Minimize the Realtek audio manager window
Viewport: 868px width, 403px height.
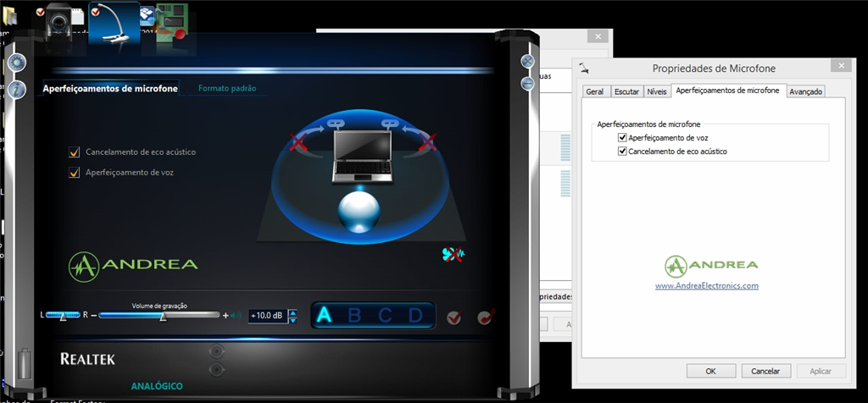coord(528,83)
